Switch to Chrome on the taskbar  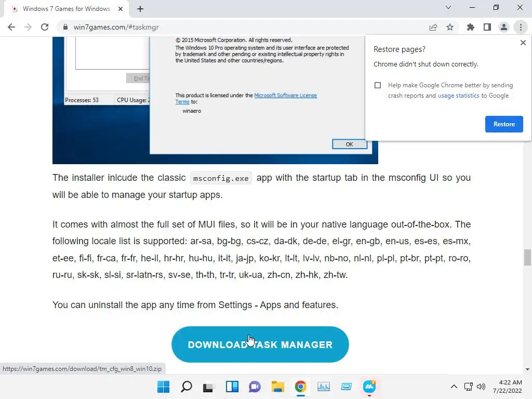pyautogui.click(x=301, y=387)
